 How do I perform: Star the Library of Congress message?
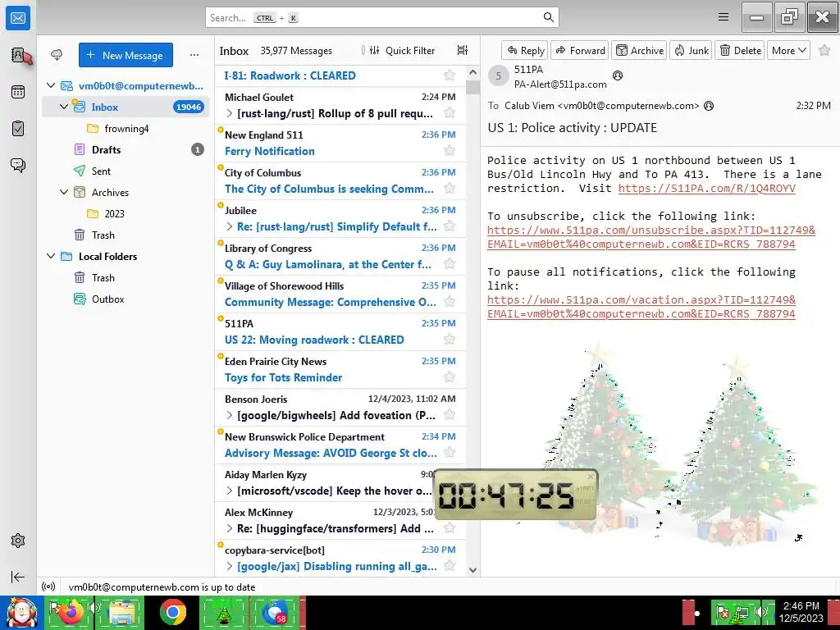(450, 263)
